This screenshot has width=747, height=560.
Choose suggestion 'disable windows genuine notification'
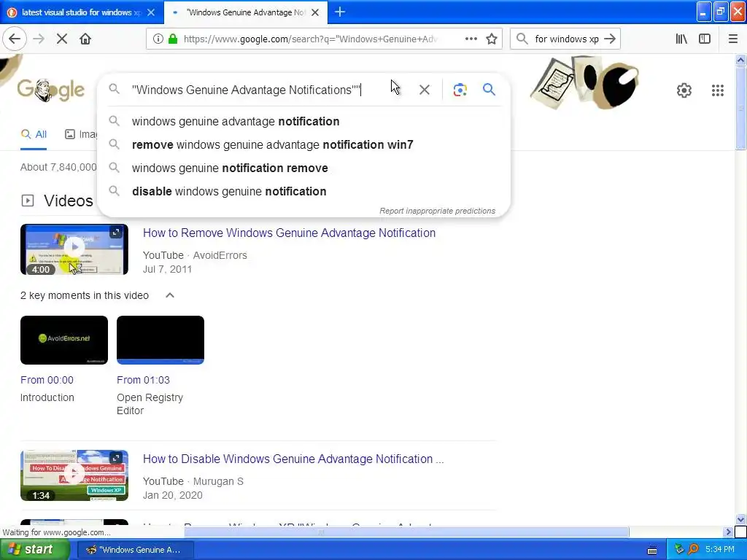(303, 192)
